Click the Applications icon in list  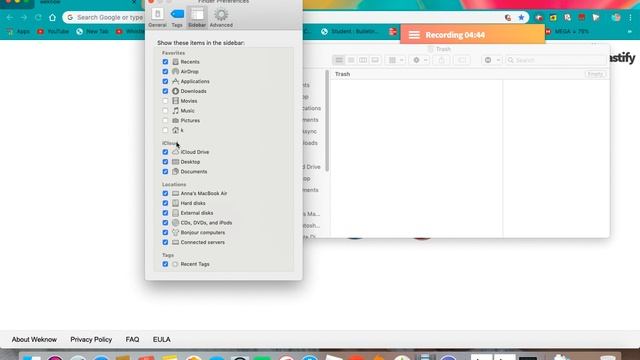[176, 81]
